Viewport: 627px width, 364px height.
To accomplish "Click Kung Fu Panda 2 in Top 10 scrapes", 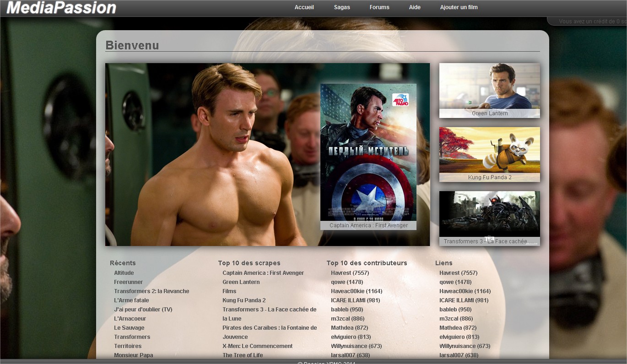I will (244, 300).
